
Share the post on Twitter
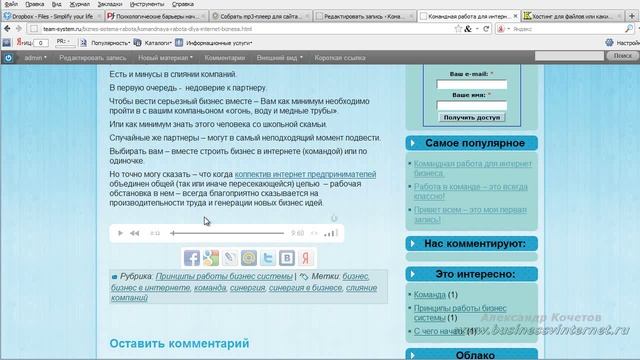click(268, 258)
